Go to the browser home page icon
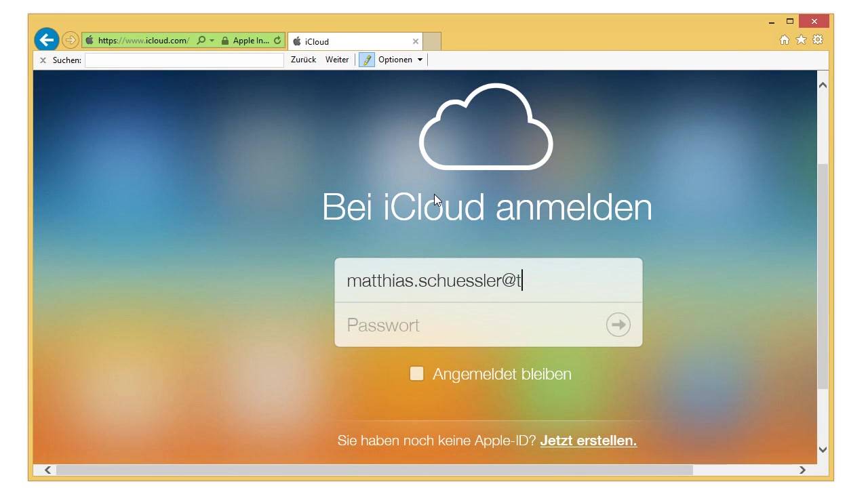 pos(785,40)
